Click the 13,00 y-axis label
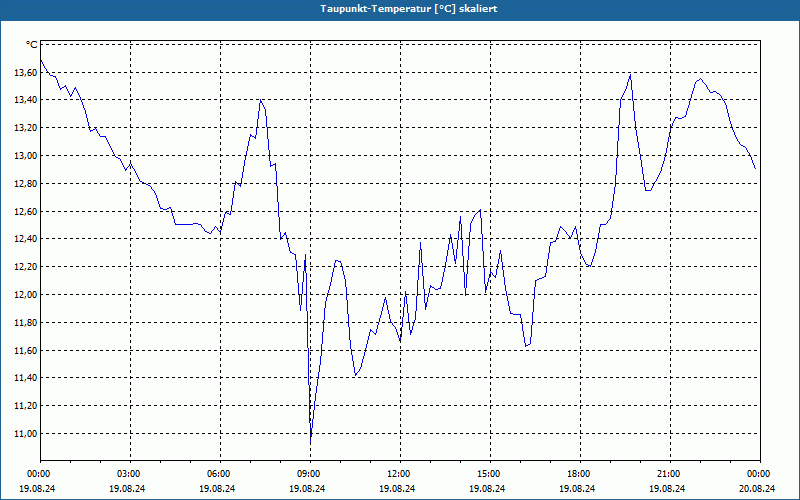Viewport: 800px width, 500px height. (26, 156)
